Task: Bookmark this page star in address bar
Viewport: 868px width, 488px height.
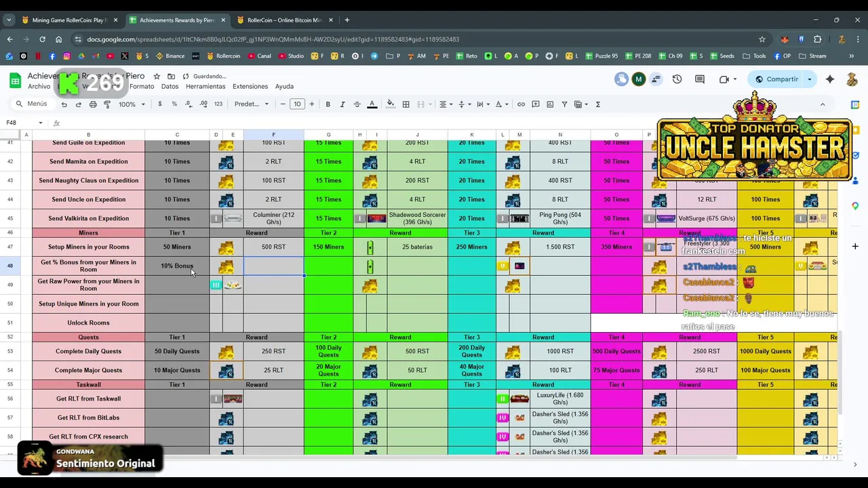Action: 762,39
